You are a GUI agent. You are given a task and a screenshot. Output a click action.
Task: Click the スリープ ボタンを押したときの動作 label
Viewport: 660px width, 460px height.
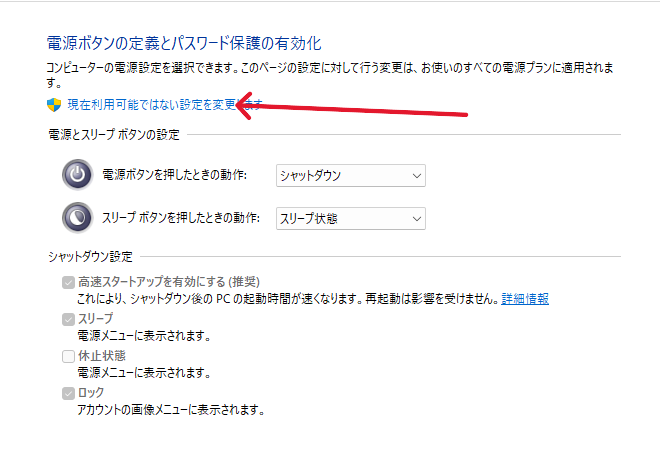tap(182, 218)
